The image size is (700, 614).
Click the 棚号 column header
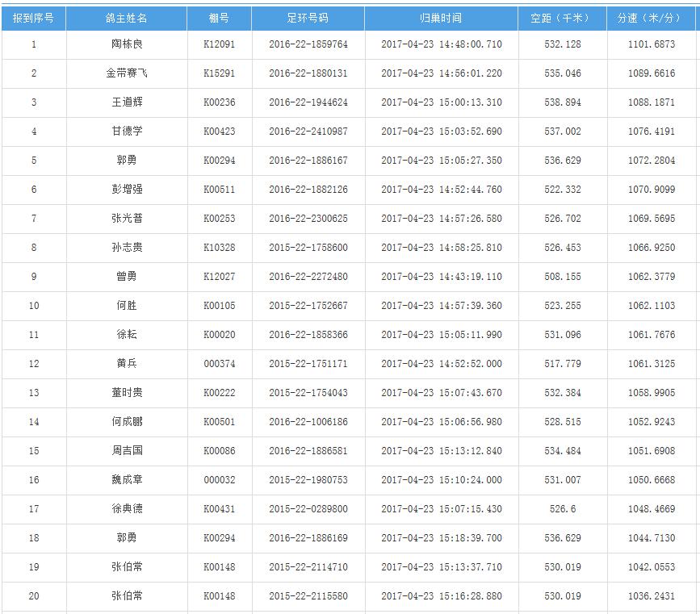pos(219,18)
